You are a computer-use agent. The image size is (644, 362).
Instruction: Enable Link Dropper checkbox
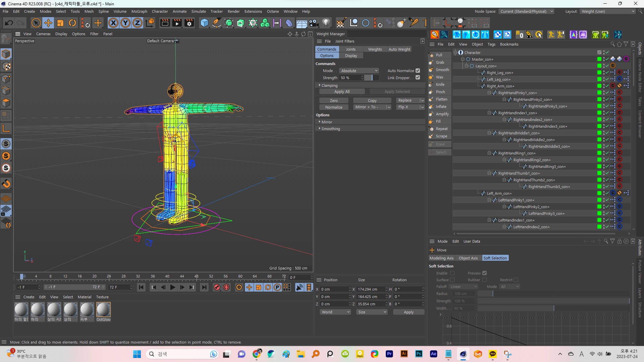[417, 77]
